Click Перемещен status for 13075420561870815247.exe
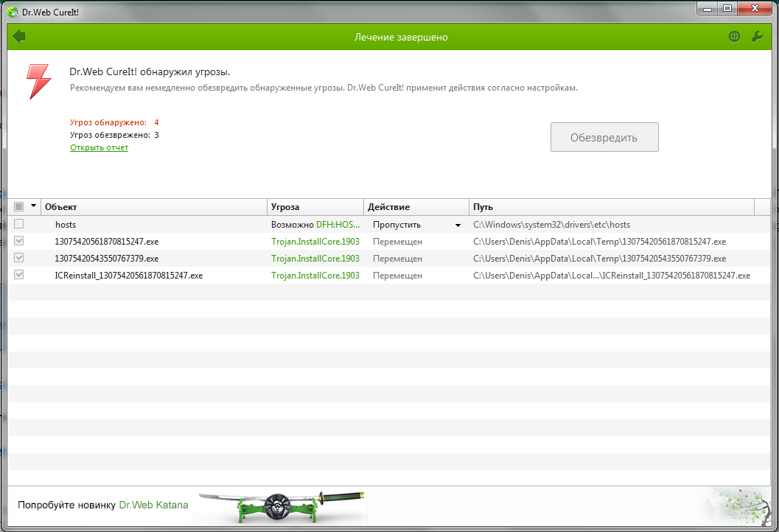 click(x=397, y=242)
